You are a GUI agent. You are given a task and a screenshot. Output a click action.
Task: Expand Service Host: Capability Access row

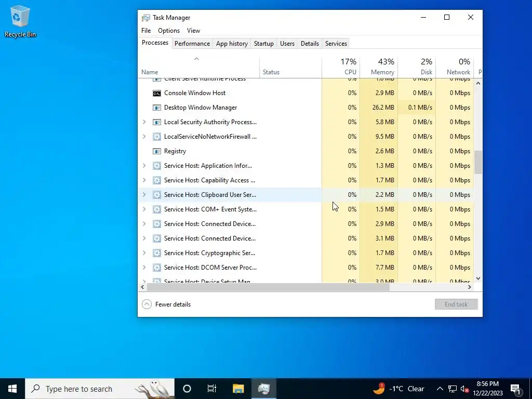(144, 180)
